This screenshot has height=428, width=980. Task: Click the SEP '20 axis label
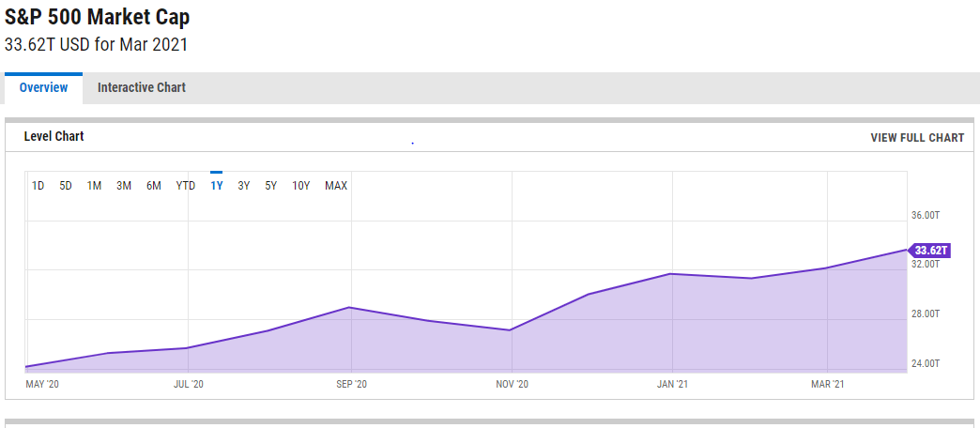[351, 384]
